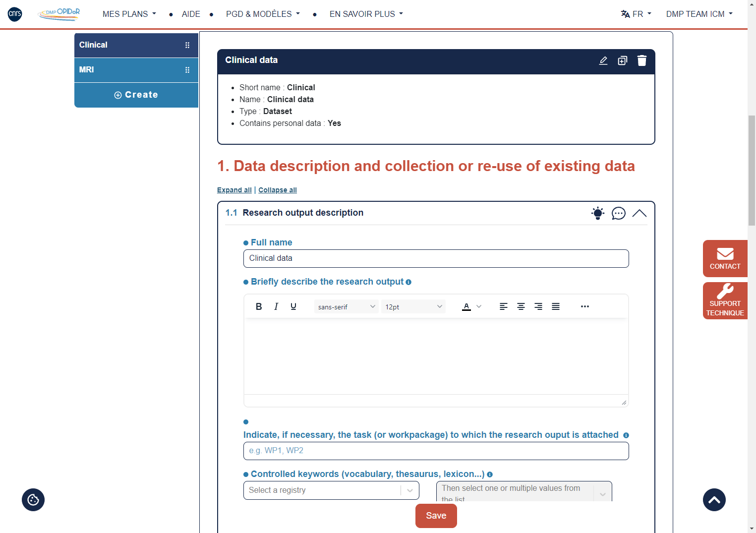Open comments for Research output description

[x=619, y=213]
